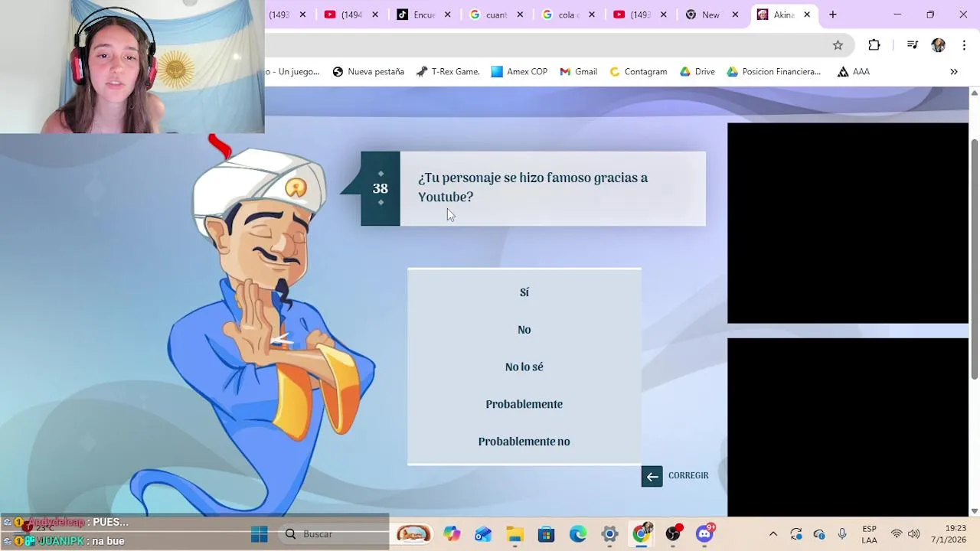
Task: Open the Chrome profile avatar
Action: click(938, 45)
